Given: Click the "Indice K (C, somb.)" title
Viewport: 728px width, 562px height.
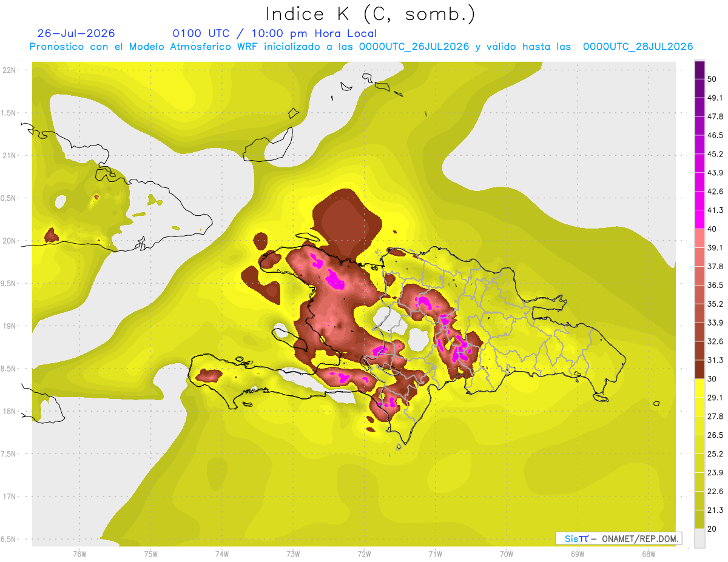Looking at the screenshot, I should click(x=370, y=13).
